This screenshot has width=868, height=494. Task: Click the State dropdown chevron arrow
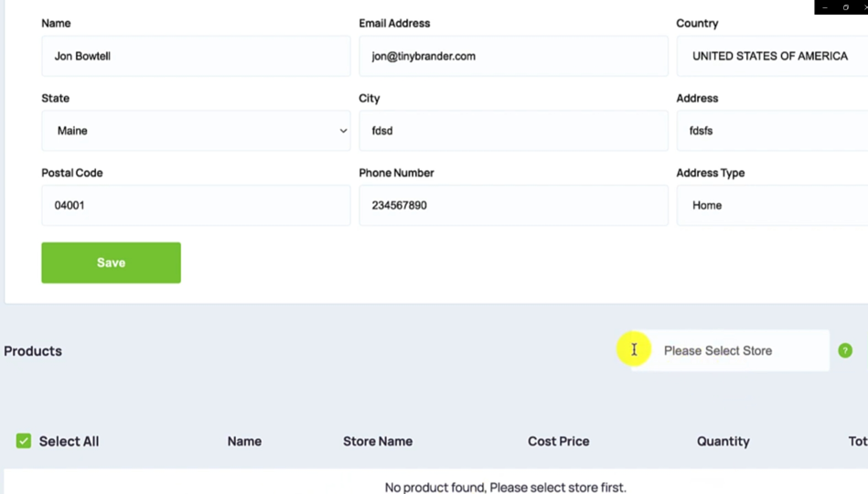tap(343, 131)
